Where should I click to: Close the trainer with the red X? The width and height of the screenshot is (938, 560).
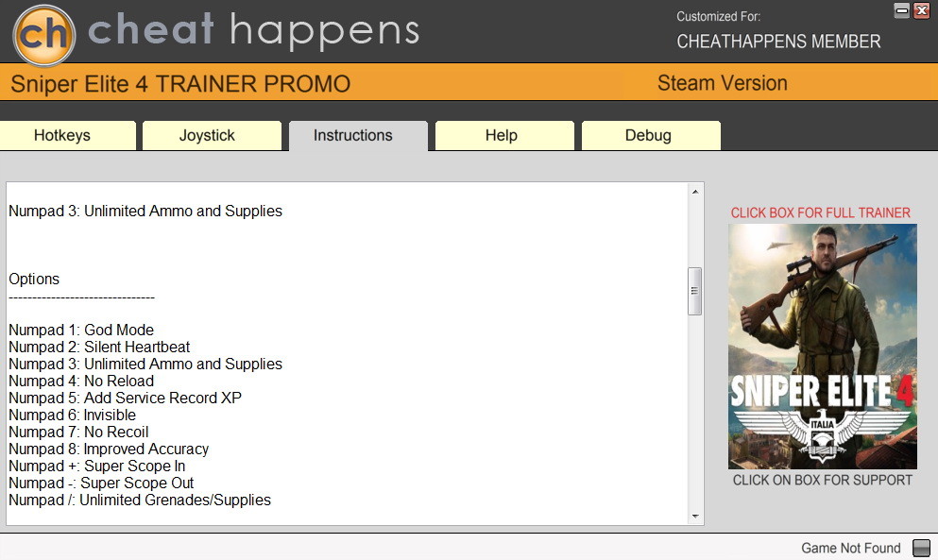click(921, 10)
